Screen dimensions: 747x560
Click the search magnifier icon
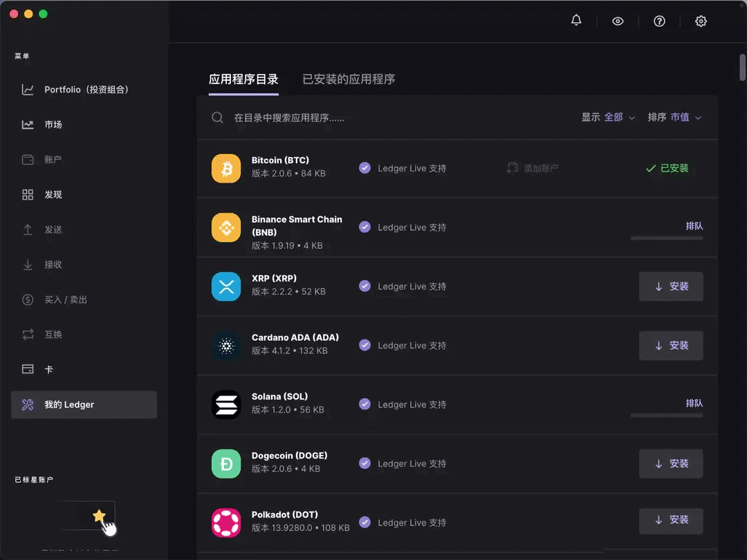[217, 118]
